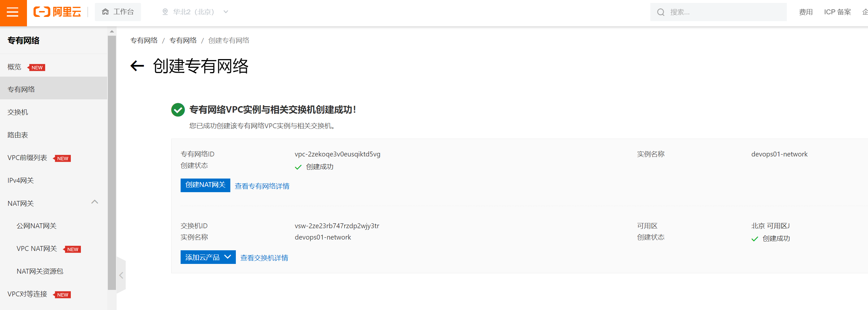Viewport: 868px width, 310px height.
Task: Collapse the NAT网关 sidebar section
Action: [x=95, y=202]
